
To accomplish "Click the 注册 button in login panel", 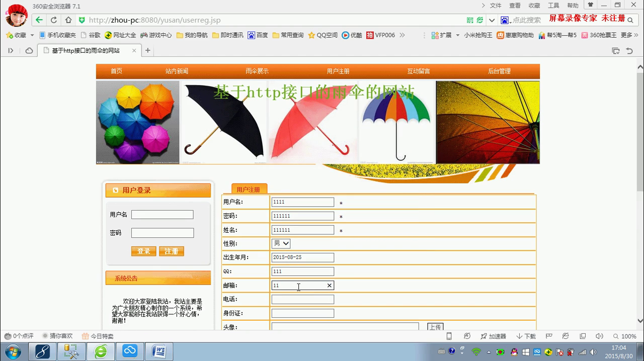I will (172, 251).
